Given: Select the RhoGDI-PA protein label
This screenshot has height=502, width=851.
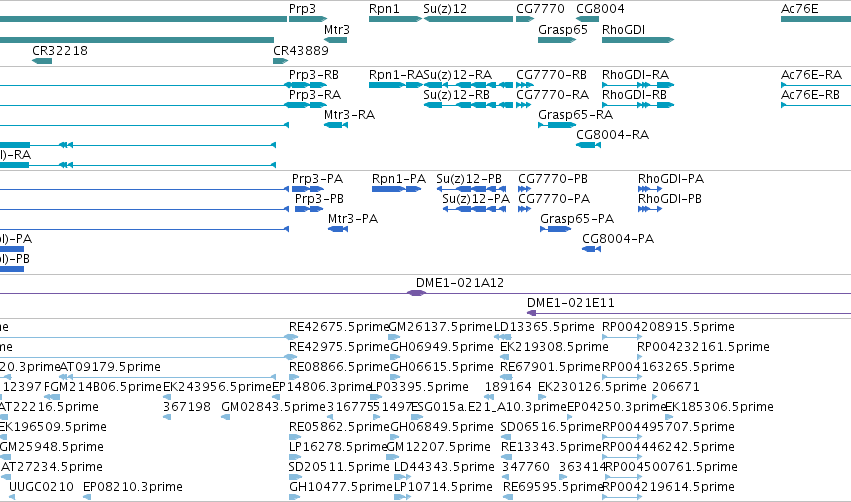Looking at the screenshot, I should [x=671, y=179].
